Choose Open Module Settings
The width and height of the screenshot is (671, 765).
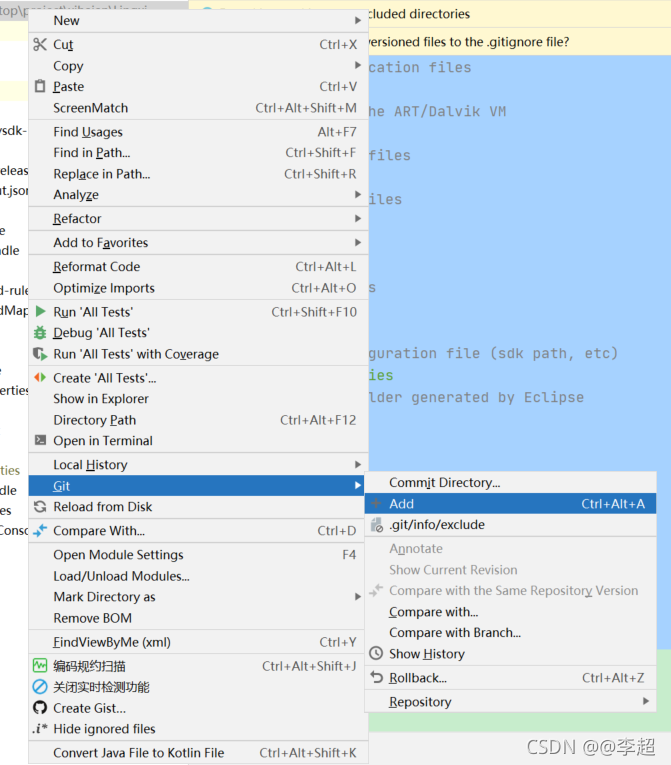[x=198, y=555]
